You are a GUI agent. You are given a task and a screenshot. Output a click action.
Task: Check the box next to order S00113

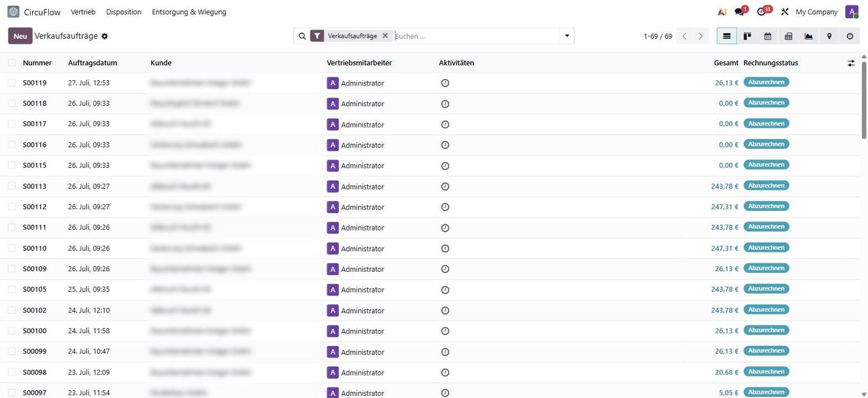11,186
